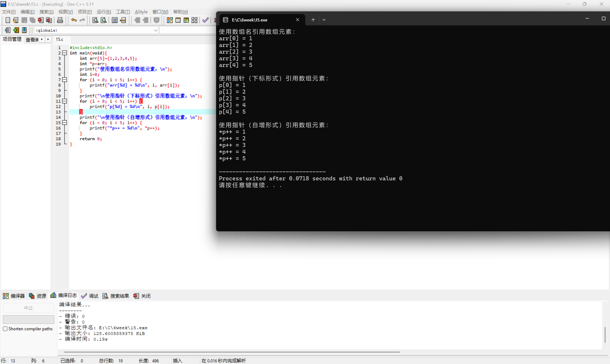Click the Open file icon
Viewport: 610px width, 364px height.
pyautogui.click(x=16, y=20)
